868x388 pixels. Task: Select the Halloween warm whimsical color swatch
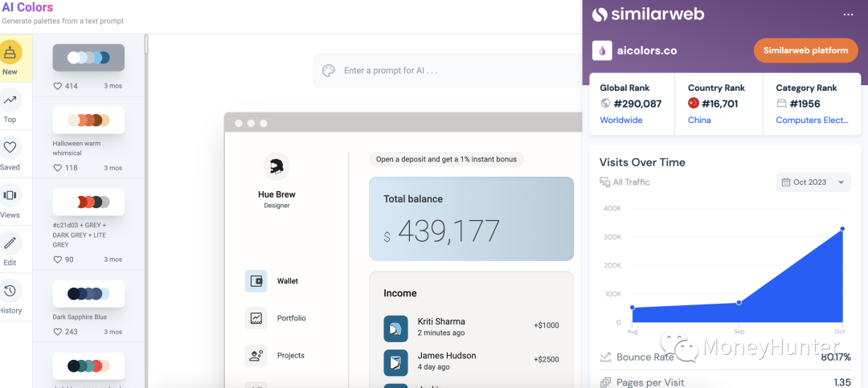(x=88, y=120)
